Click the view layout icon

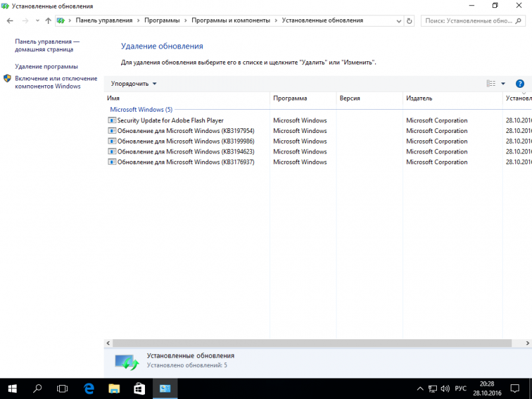491,84
